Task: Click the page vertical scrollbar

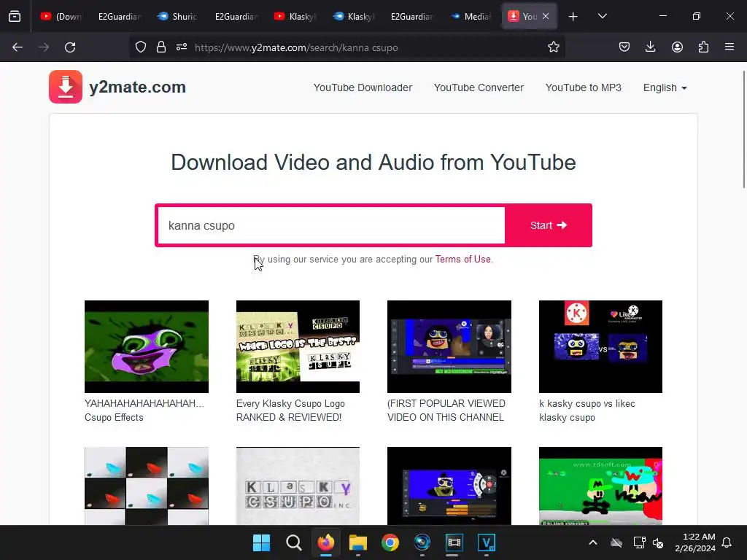Action: pos(743,129)
